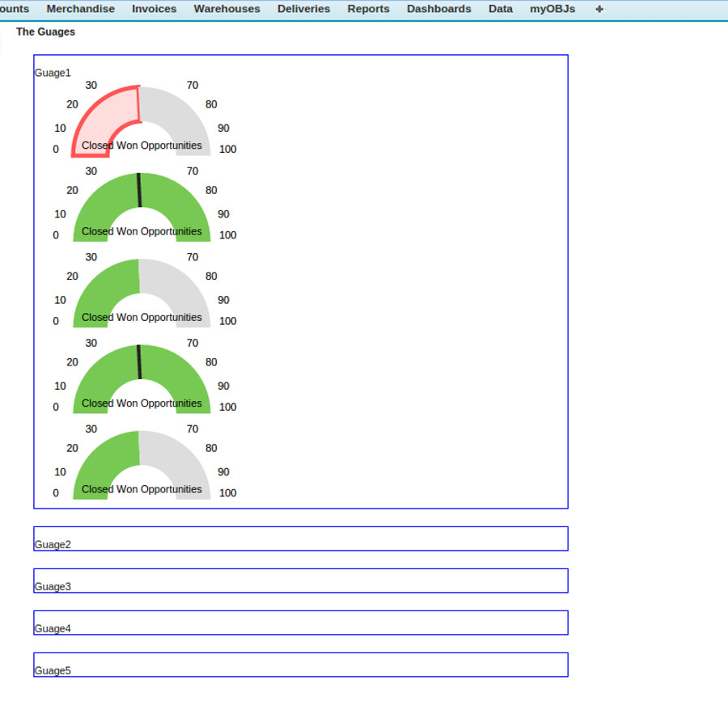Click The Guages page heading

coord(45,32)
